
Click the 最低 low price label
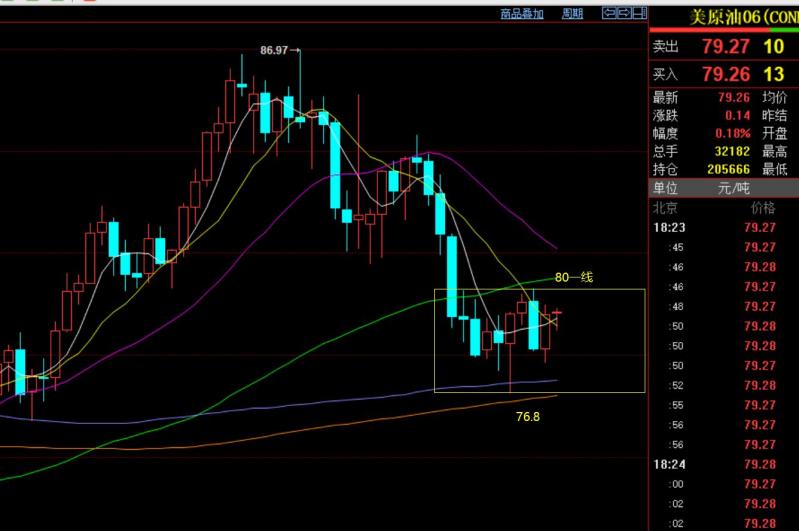[x=775, y=169]
